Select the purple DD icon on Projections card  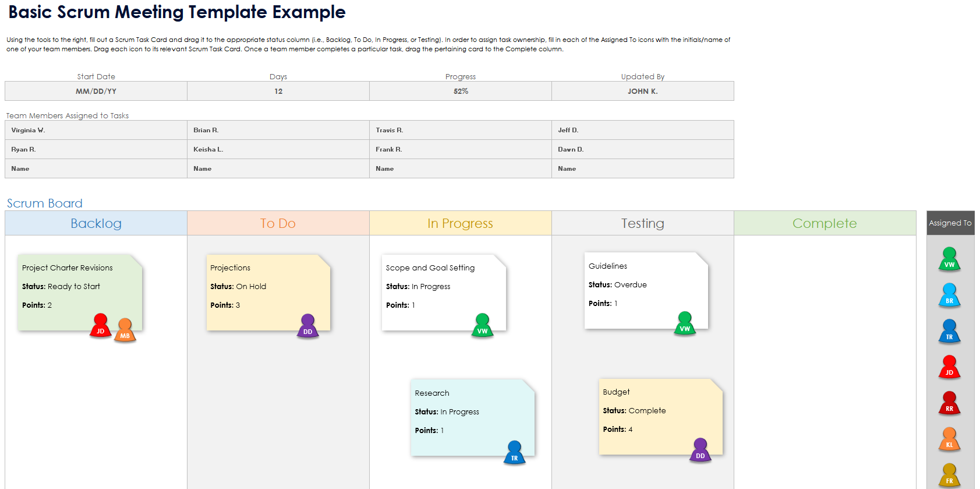(x=307, y=326)
